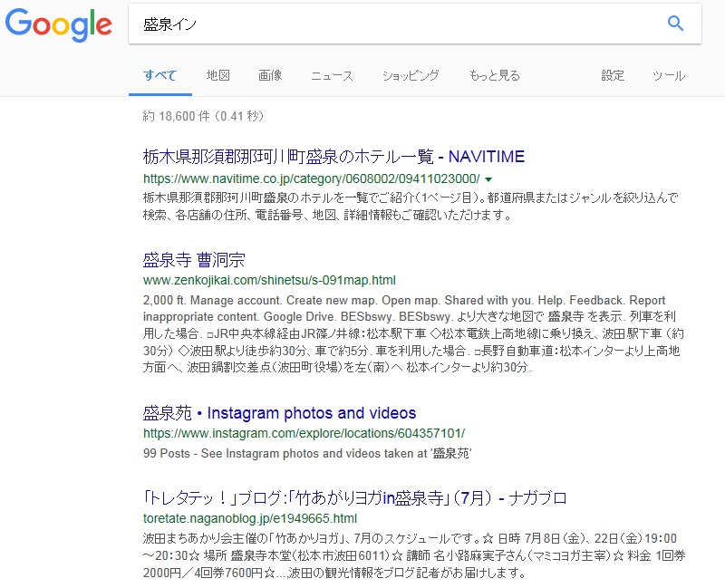Switch to the 地図 tab
The width and height of the screenshot is (725, 588).
coord(217,75)
